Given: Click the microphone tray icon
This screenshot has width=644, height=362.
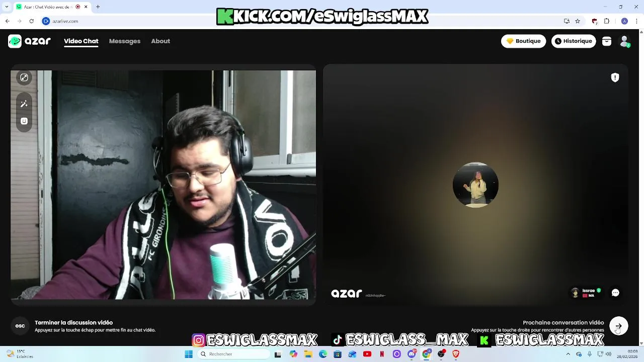Looking at the screenshot, I should [590, 354].
